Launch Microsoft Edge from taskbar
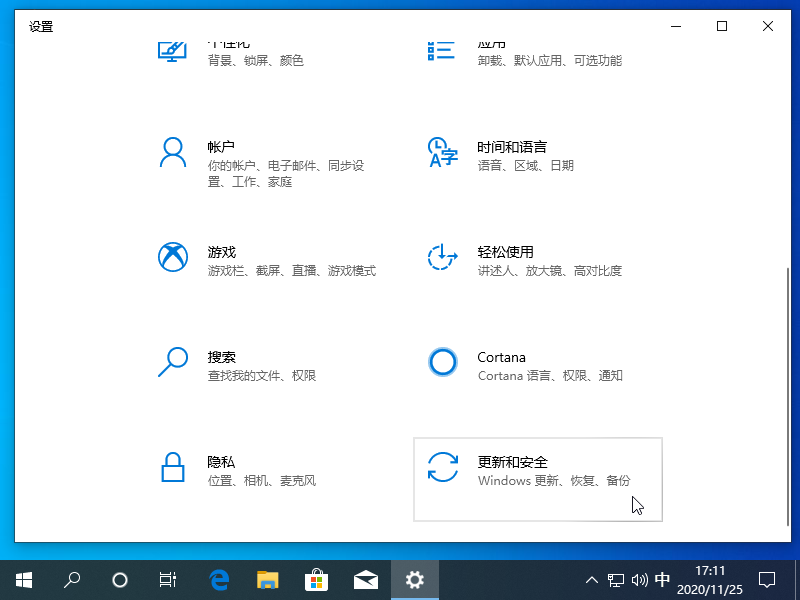This screenshot has height=600, width=800. [219, 579]
